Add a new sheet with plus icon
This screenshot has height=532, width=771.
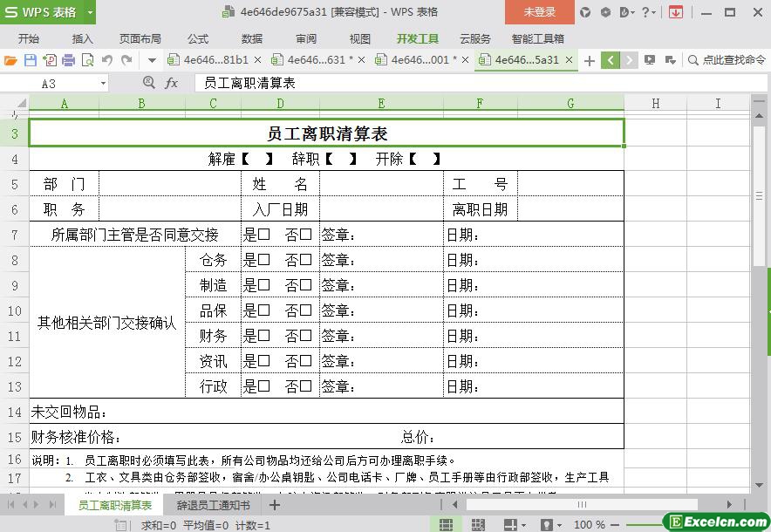(274, 505)
